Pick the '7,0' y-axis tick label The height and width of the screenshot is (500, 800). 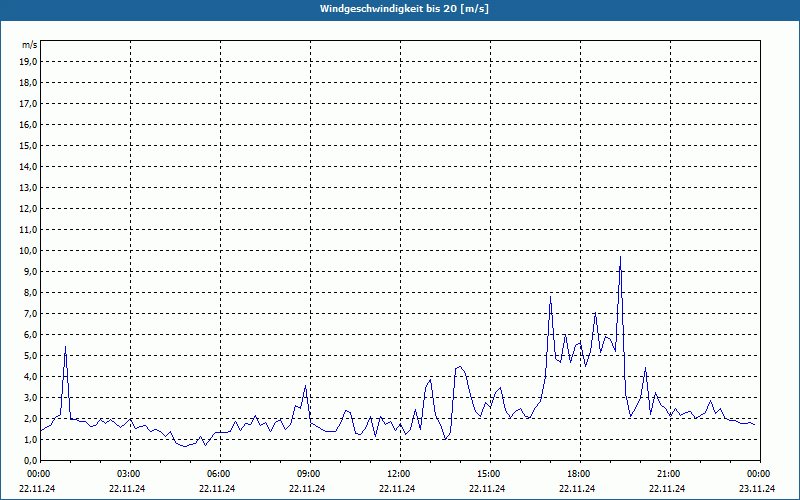30,313
